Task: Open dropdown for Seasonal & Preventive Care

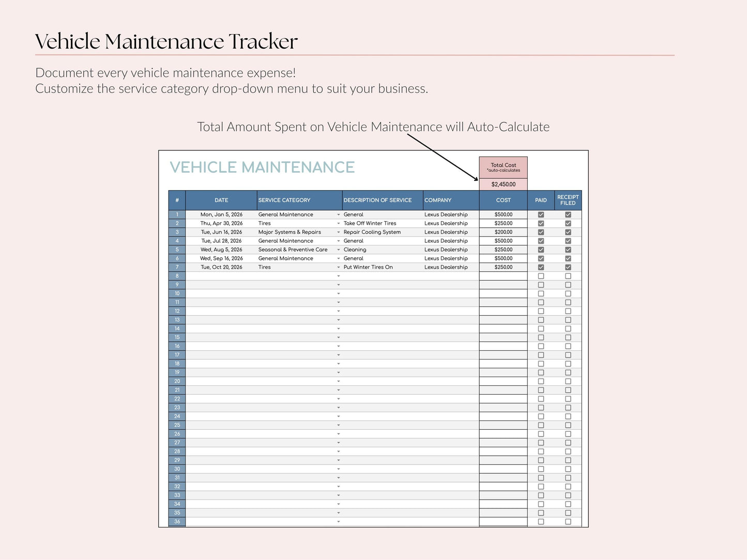Action: (339, 250)
